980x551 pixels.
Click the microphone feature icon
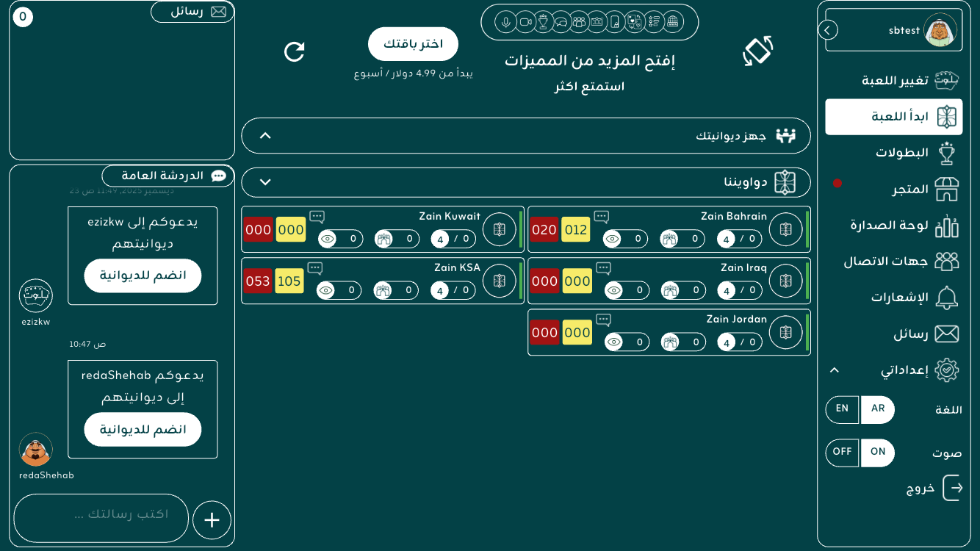pos(505,22)
